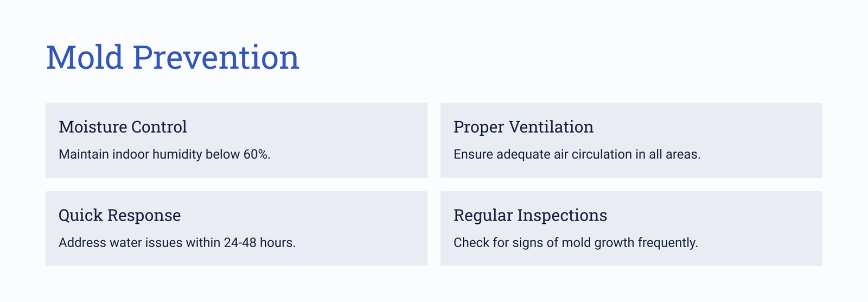Click the word Control in first card
This screenshot has width=868, height=302.
160,127
